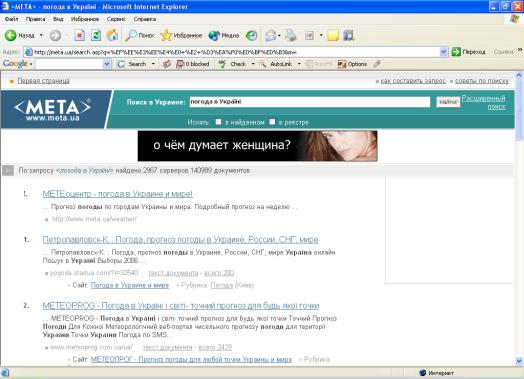Open the 'Первая страница' link
The width and height of the screenshot is (524, 379).
(x=43, y=81)
